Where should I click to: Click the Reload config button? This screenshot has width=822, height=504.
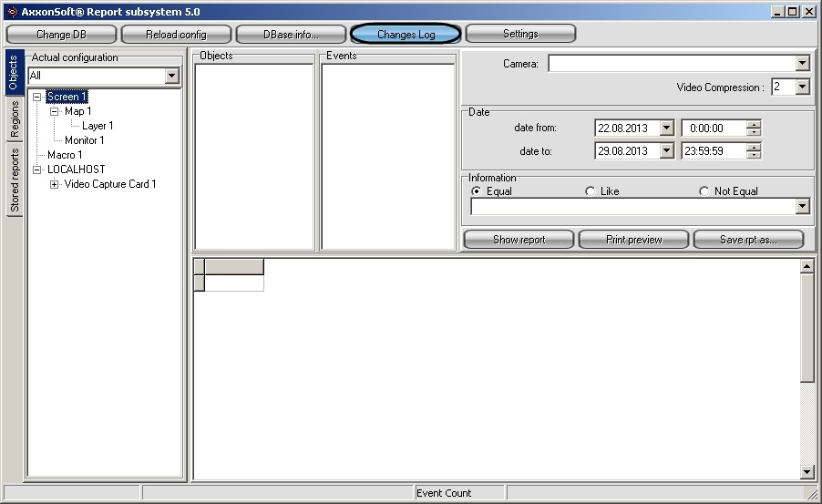(x=176, y=34)
